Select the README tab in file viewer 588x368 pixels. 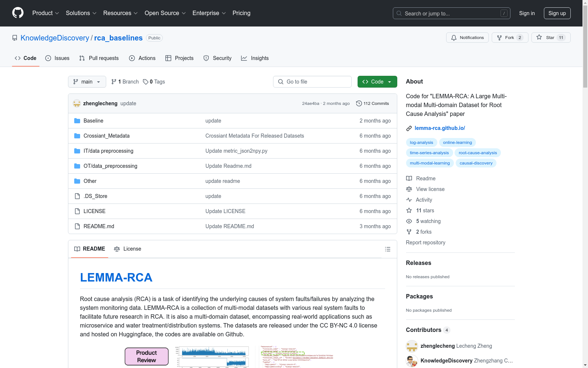(x=90, y=249)
